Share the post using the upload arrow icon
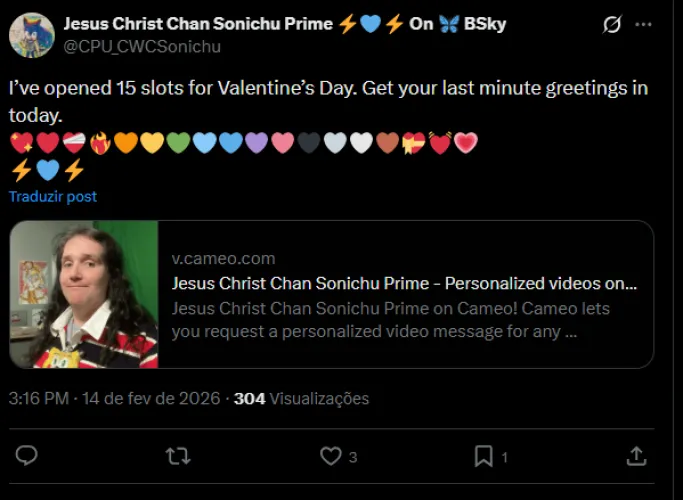683x500 pixels. [636, 456]
